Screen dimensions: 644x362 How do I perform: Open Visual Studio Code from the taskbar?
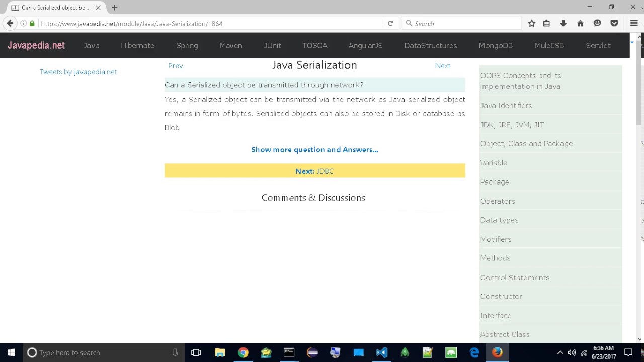click(381, 352)
